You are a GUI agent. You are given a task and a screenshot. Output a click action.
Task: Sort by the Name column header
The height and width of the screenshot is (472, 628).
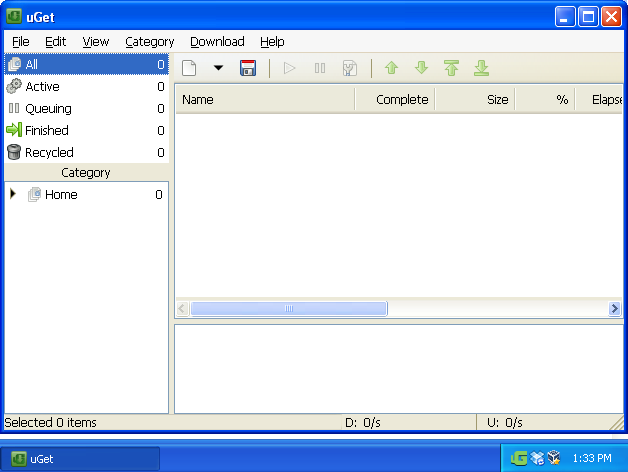265,99
